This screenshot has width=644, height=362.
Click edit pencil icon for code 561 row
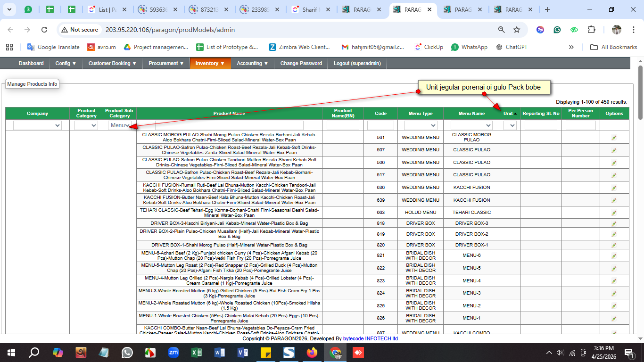point(614,138)
